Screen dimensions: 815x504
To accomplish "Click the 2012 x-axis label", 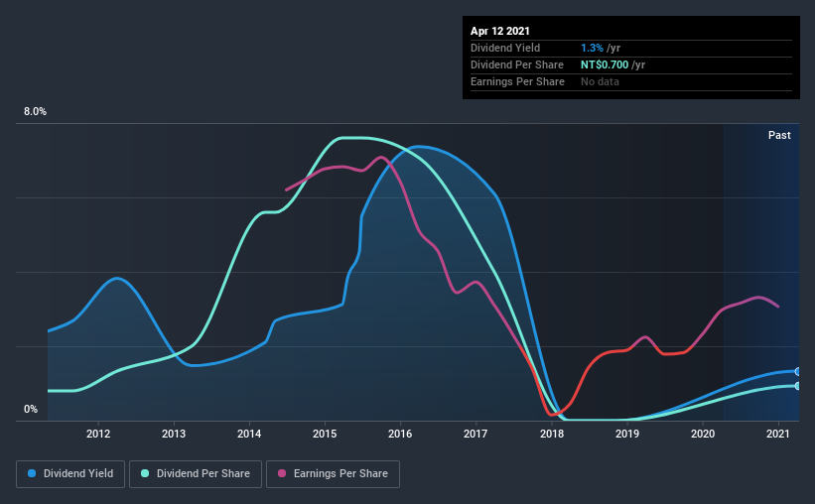I will point(98,434).
